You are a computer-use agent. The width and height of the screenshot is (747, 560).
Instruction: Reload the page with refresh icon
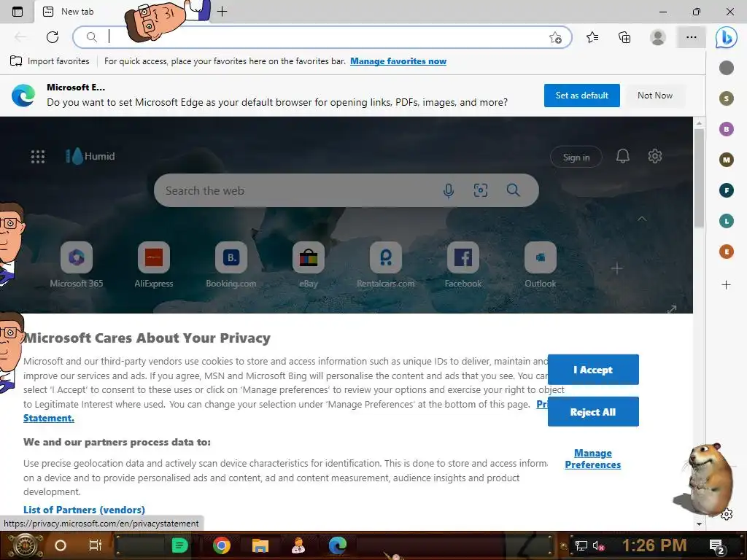click(x=53, y=36)
